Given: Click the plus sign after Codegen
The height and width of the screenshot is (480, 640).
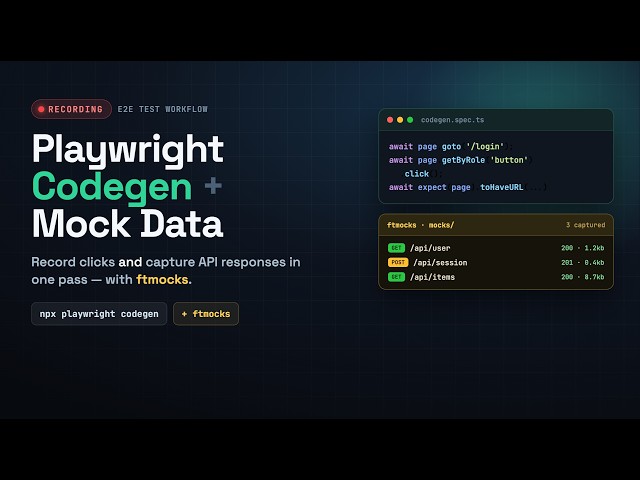Looking at the screenshot, I should (x=213, y=186).
